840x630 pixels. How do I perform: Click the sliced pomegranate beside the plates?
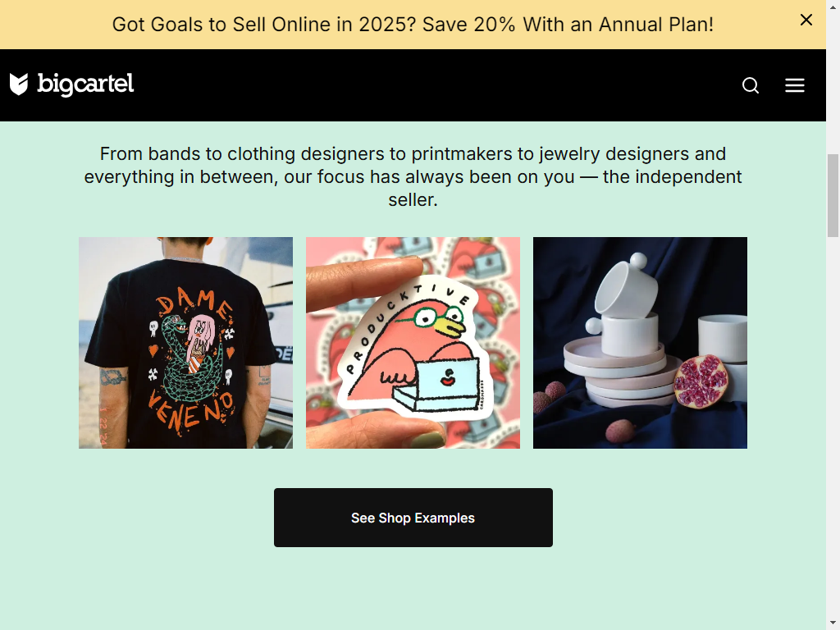[701, 381]
